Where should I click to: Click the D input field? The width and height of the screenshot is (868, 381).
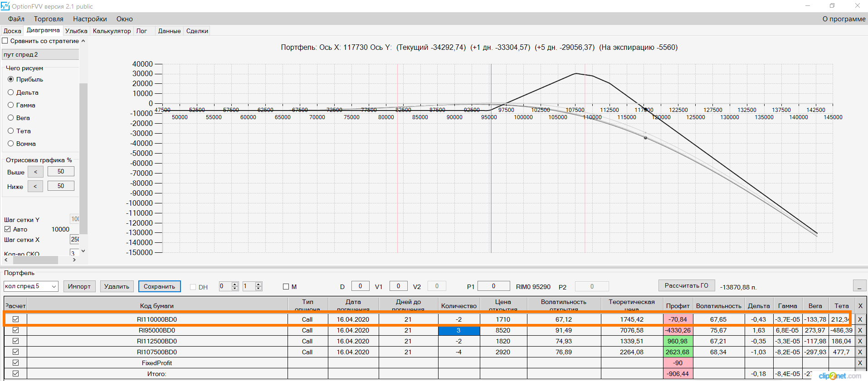point(361,286)
